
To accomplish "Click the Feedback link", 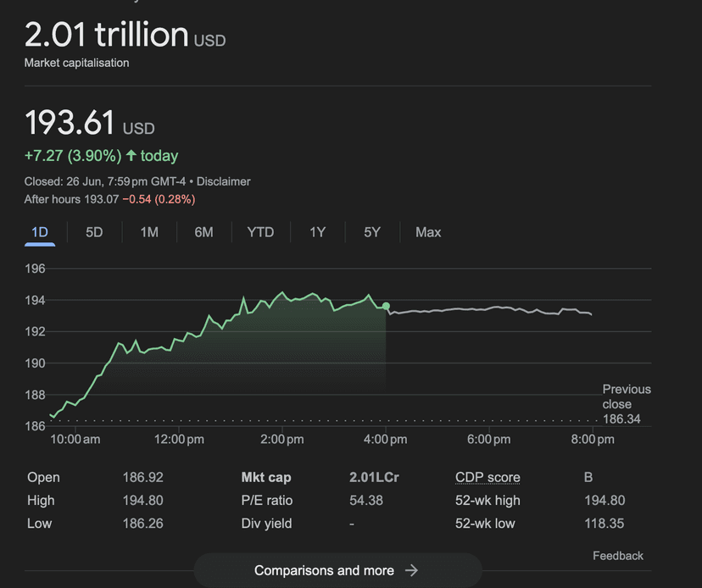I will [618, 556].
